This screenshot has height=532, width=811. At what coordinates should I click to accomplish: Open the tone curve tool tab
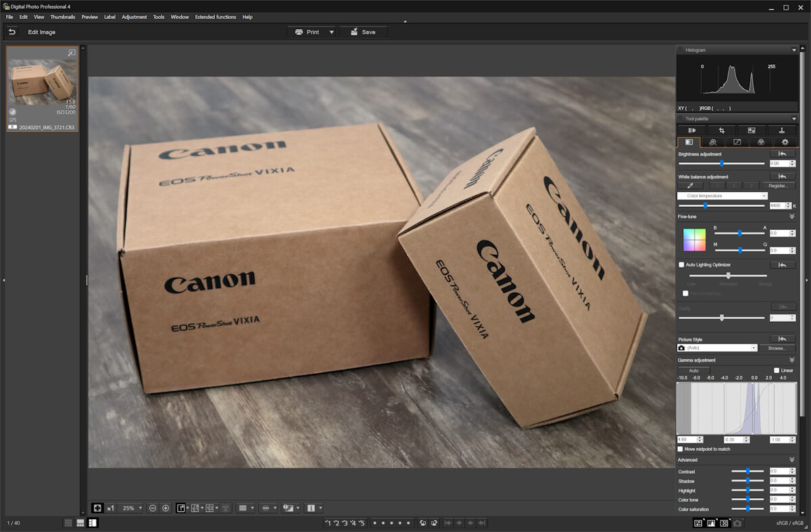(737, 142)
